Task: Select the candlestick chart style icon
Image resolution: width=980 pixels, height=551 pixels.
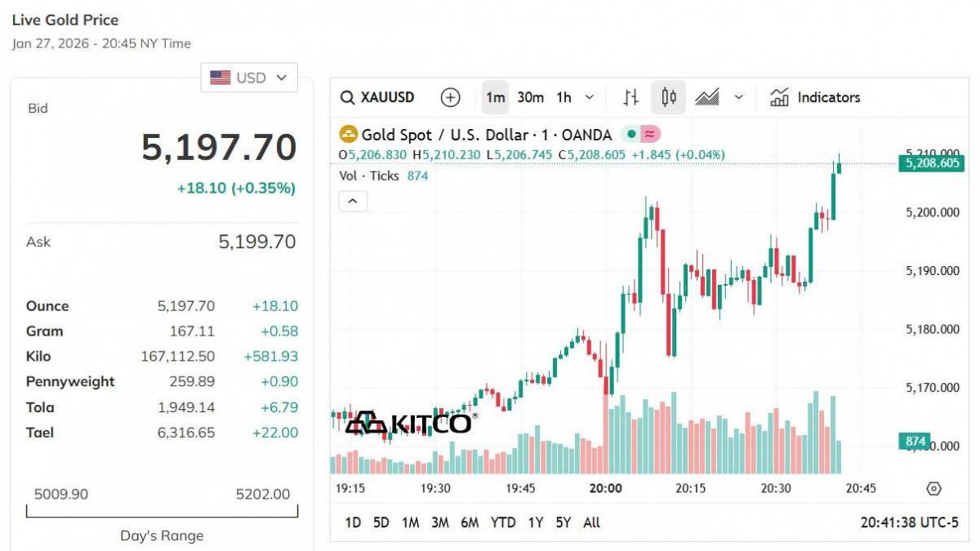Action: click(x=669, y=98)
